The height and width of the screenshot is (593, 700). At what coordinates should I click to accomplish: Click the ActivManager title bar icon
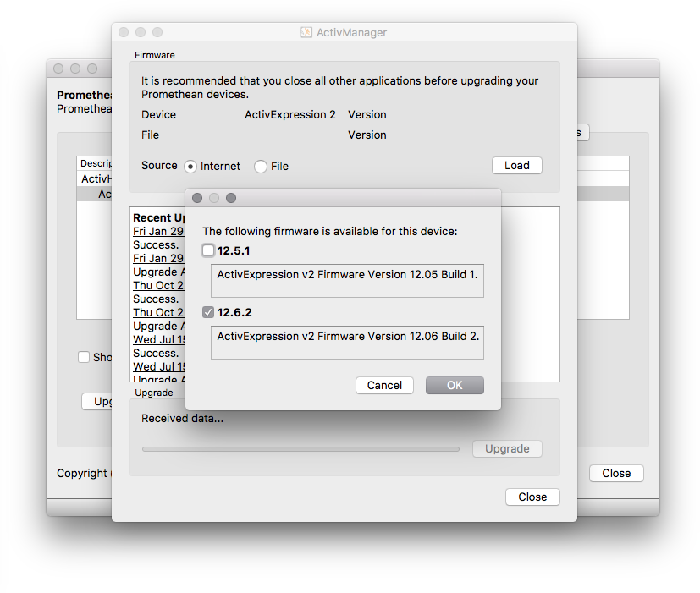point(306,32)
